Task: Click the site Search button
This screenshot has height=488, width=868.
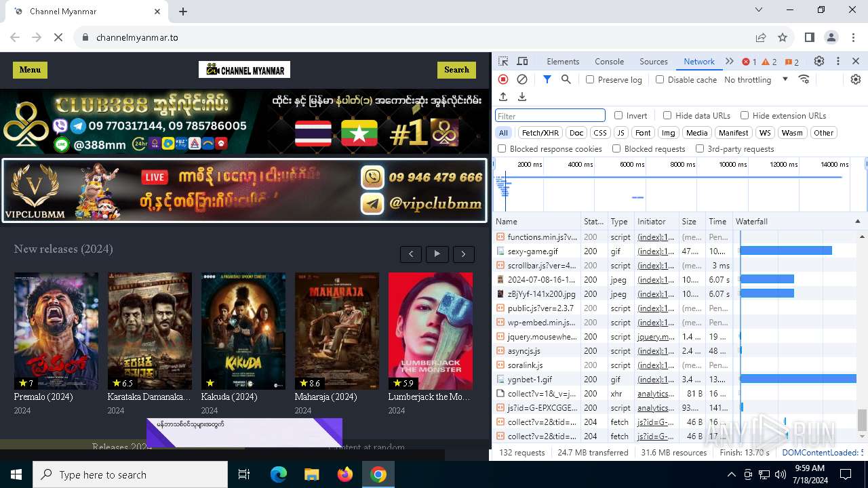Action: pos(456,70)
